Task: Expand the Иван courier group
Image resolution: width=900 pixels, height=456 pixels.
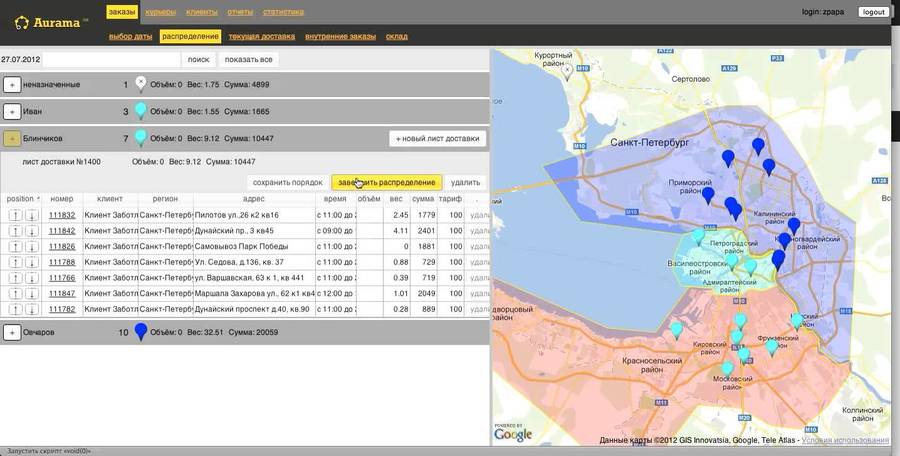Action: (12, 112)
